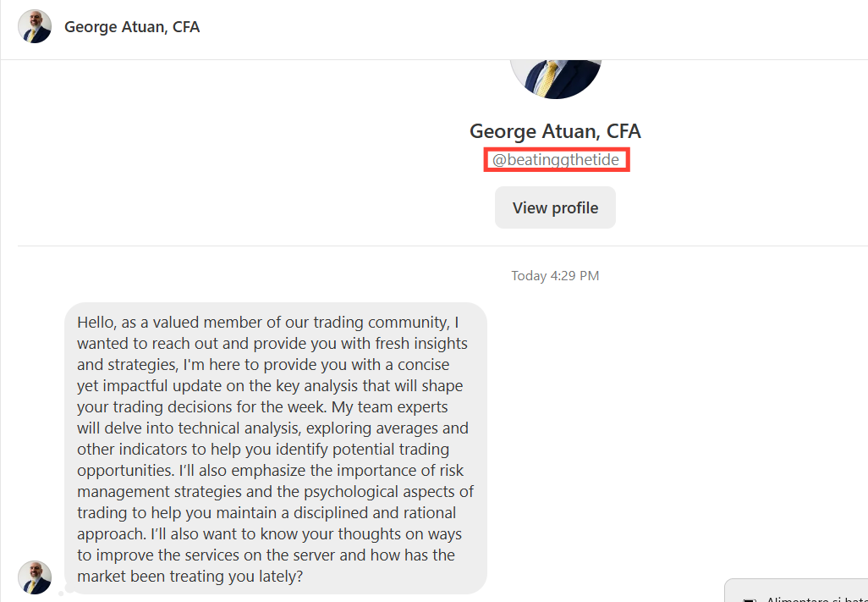868x602 pixels.
Task: Click the left edge scrollbar region
Action: 4,339
